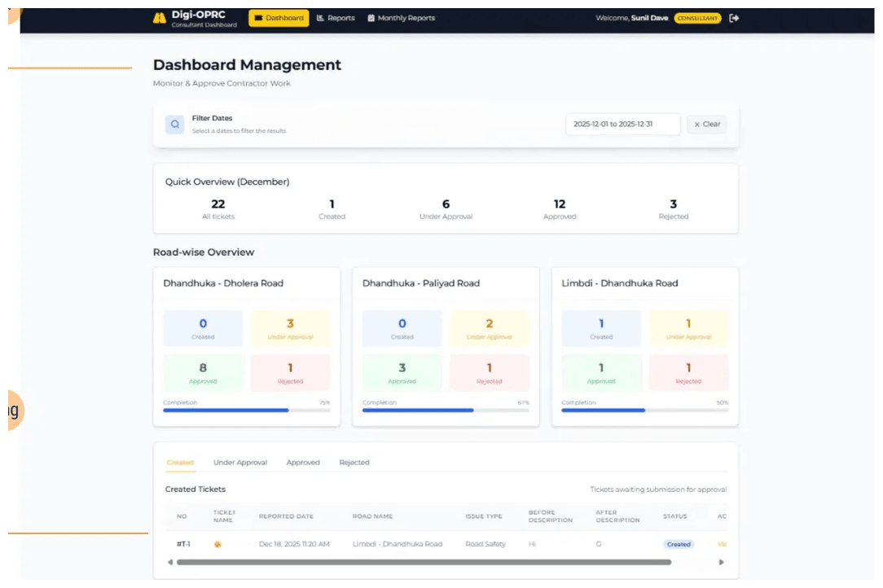Switch to the Created tickets tab
This screenshot has width=883, height=588.
[180, 463]
